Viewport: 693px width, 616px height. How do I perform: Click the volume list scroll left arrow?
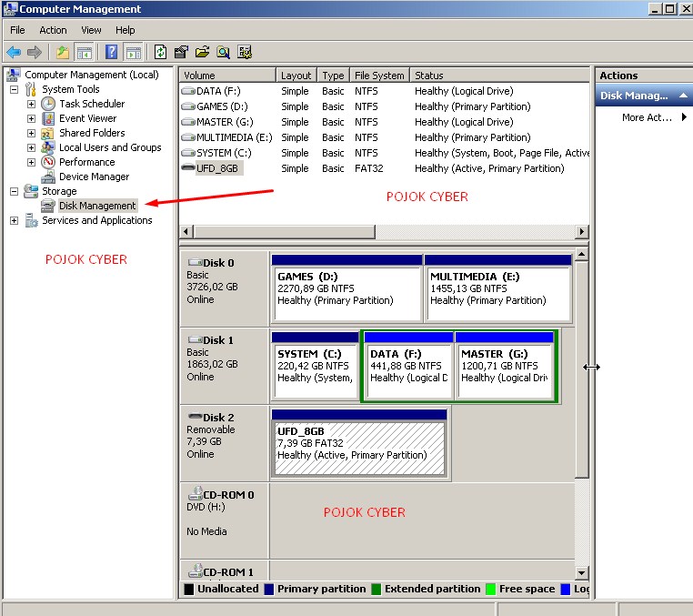click(186, 231)
